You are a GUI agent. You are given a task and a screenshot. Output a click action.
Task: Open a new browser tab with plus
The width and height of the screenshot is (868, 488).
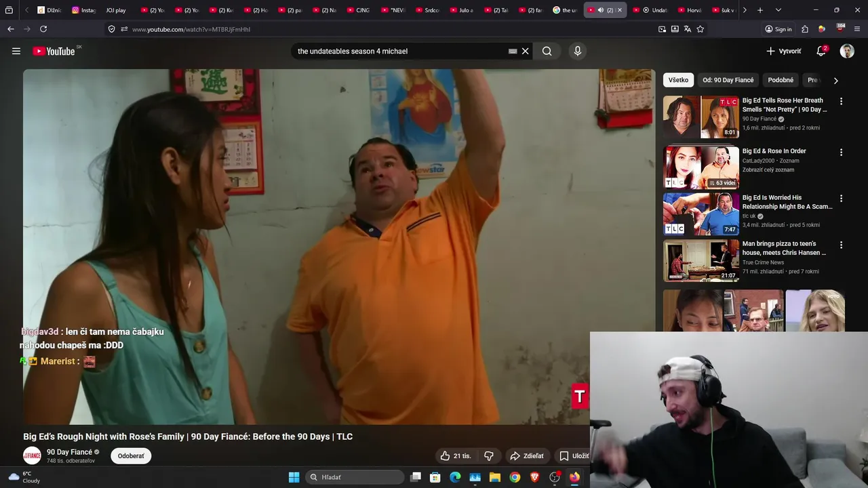pos(760,10)
